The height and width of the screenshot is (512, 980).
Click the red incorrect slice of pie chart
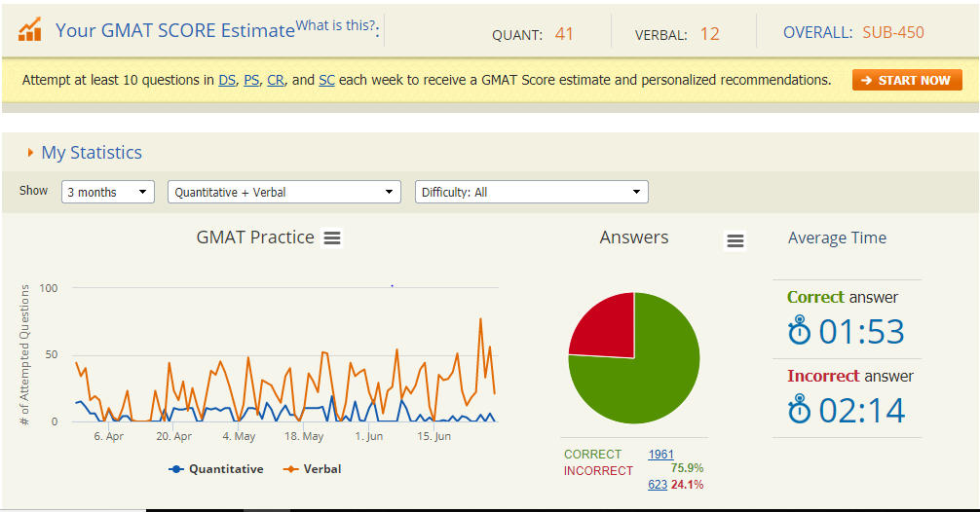604,326
